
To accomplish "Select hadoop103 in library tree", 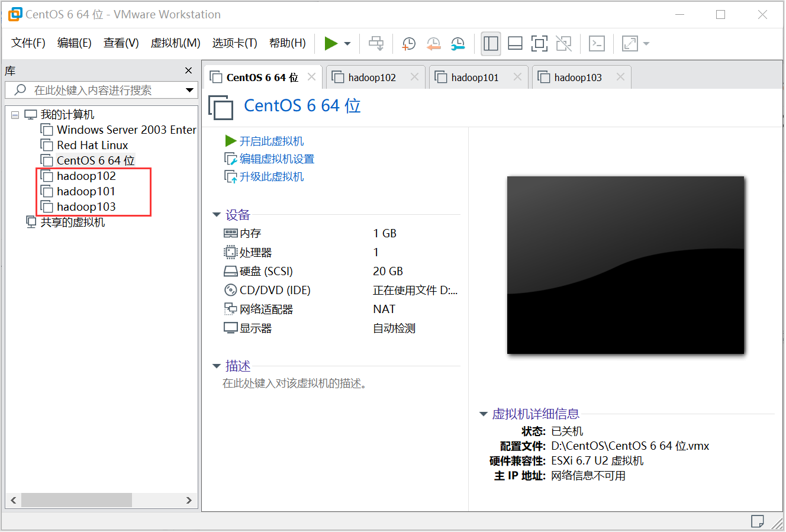I will pyautogui.click(x=78, y=207).
